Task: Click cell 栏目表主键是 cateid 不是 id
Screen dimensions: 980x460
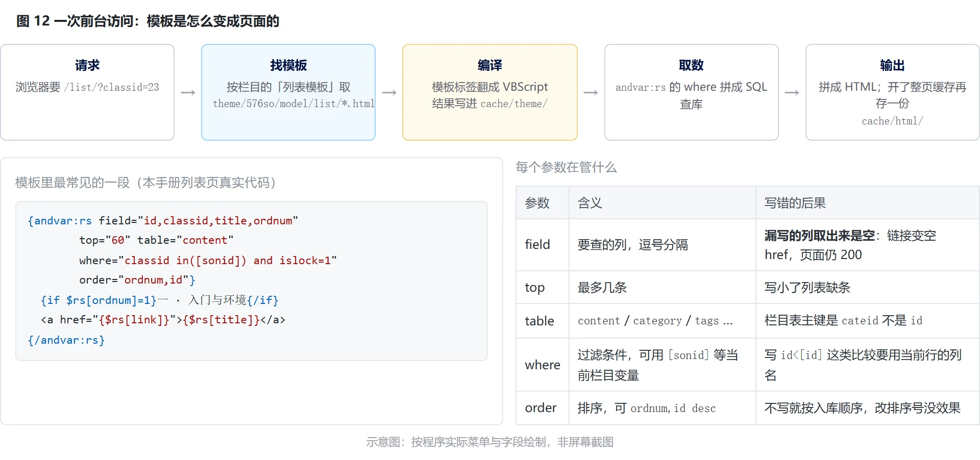Action: pyautogui.click(x=868, y=321)
